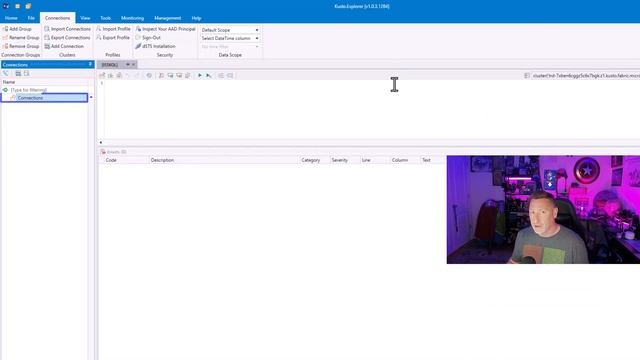Click the Export Connections icon

point(47,38)
